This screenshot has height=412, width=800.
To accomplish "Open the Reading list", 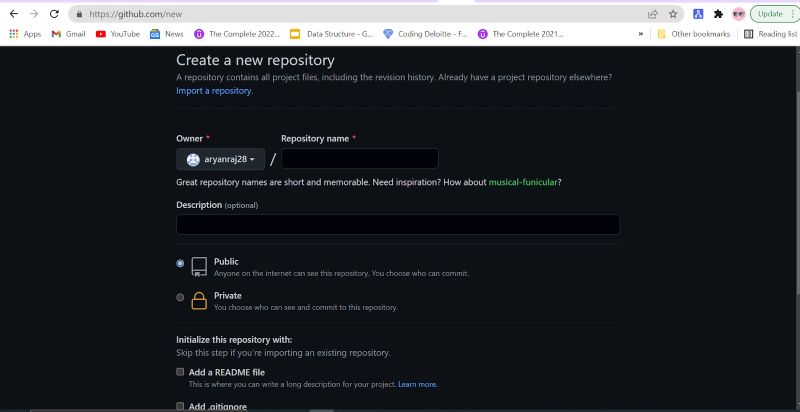I will click(771, 34).
